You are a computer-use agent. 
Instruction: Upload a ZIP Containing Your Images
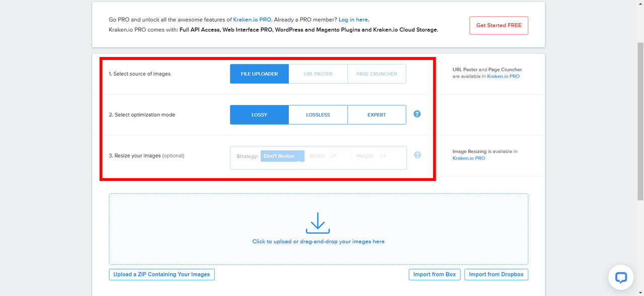click(x=162, y=274)
